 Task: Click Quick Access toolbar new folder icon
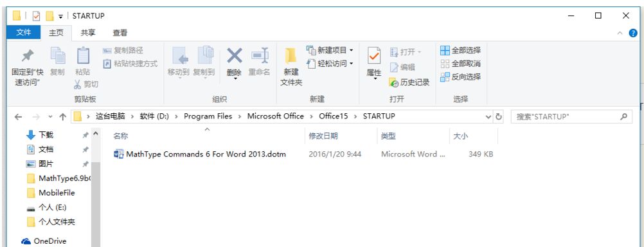(x=49, y=16)
